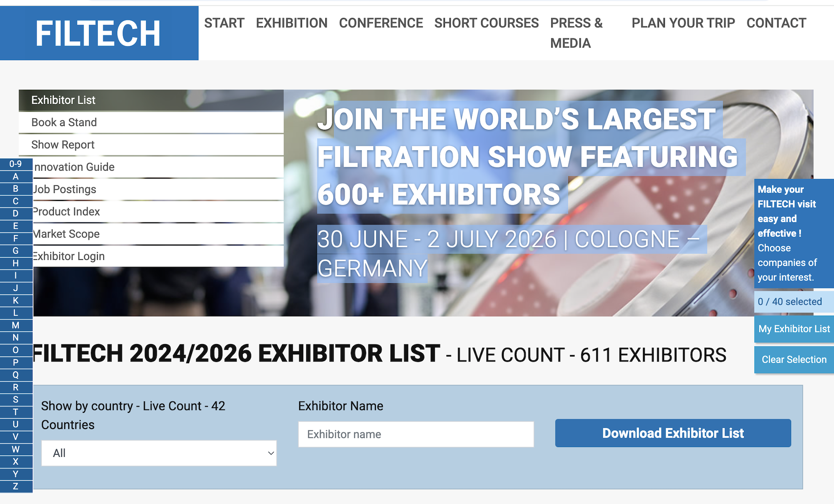Jump to exhibitors starting with P
Screen dimensions: 834x504
click(16, 362)
